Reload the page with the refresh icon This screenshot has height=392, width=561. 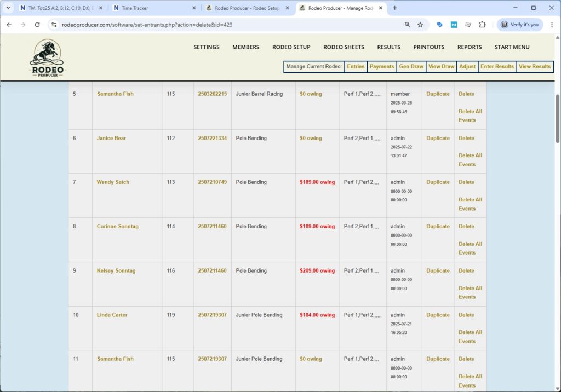pos(37,25)
